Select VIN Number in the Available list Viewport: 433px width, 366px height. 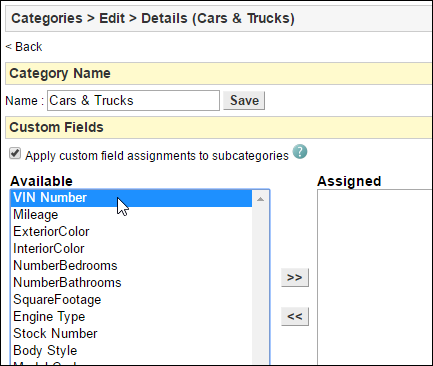point(132,198)
